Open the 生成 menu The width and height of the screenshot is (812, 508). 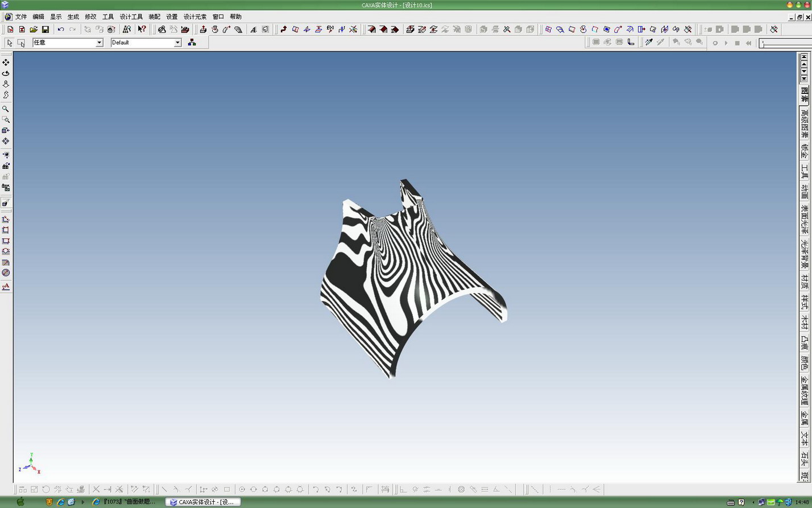(73, 17)
